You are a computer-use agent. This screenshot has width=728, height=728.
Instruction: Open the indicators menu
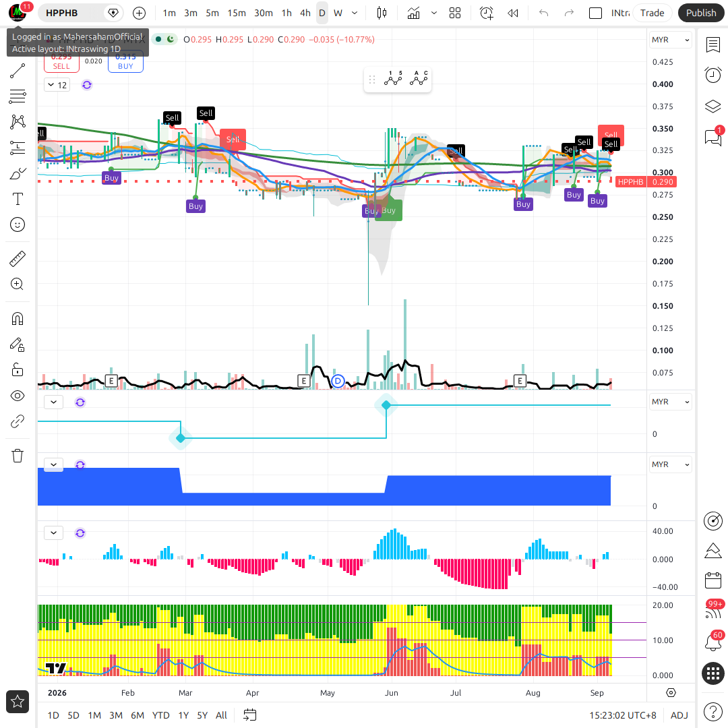coord(413,13)
